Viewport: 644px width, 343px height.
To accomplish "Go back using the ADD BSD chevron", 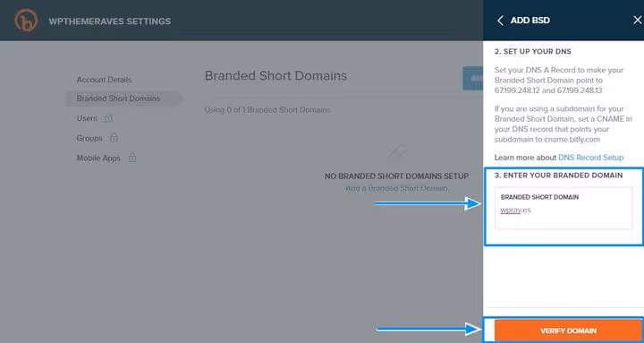I will 500,21.
